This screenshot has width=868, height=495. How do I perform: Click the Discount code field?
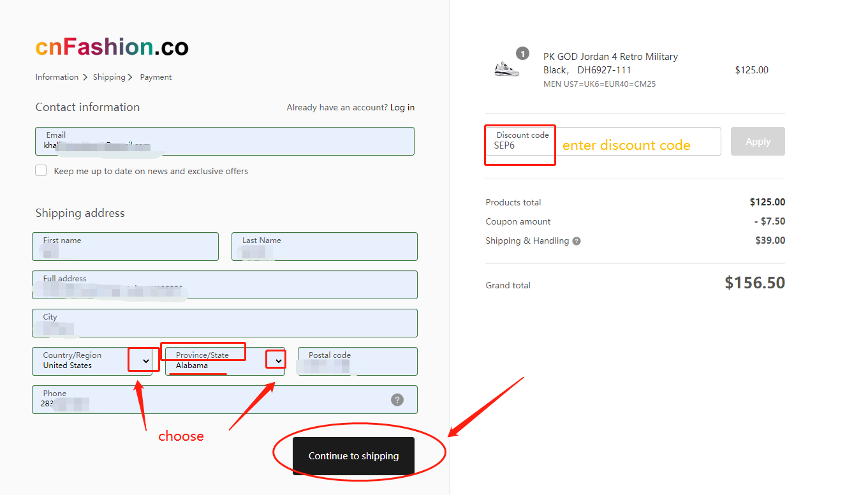tap(603, 141)
